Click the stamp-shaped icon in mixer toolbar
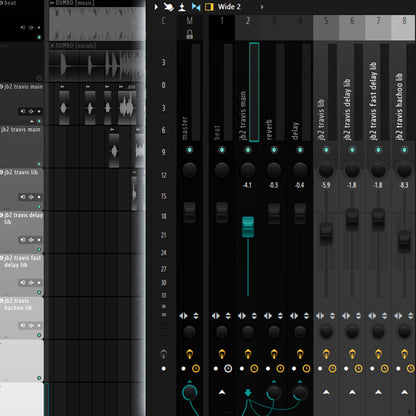The width and height of the screenshot is (416, 416). click(x=182, y=7)
